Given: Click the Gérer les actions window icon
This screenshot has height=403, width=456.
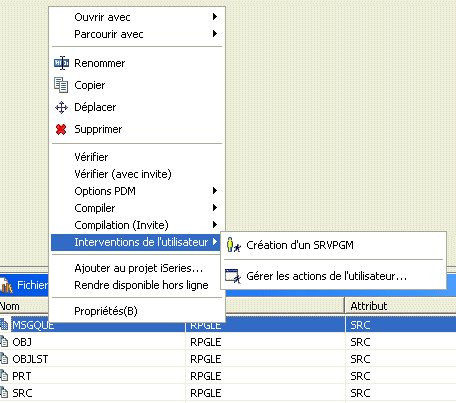Looking at the screenshot, I should (233, 276).
